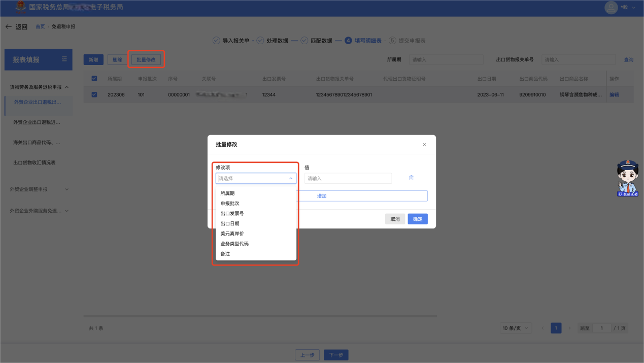The image size is (644, 363).
Task: Click the tax bureau logo in the header
Action: (x=20, y=8)
